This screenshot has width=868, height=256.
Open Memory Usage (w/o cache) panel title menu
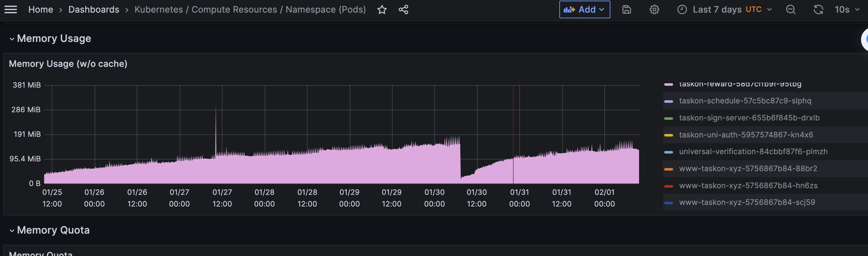[x=68, y=64]
